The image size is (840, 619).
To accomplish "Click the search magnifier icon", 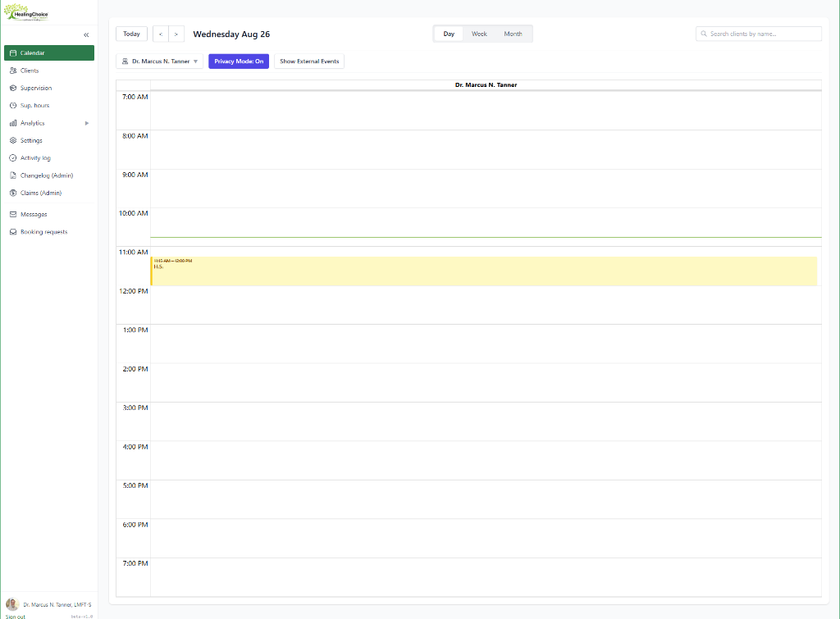I will coord(704,34).
